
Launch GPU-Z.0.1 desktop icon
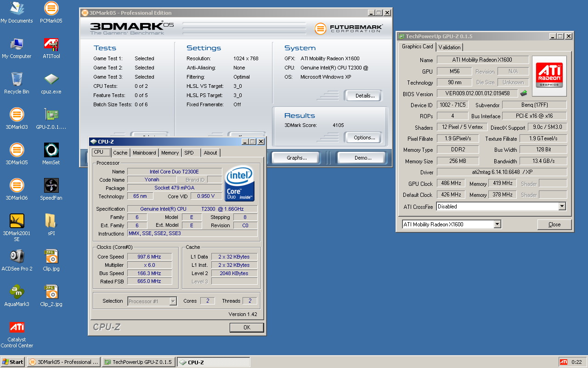coord(51,119)
